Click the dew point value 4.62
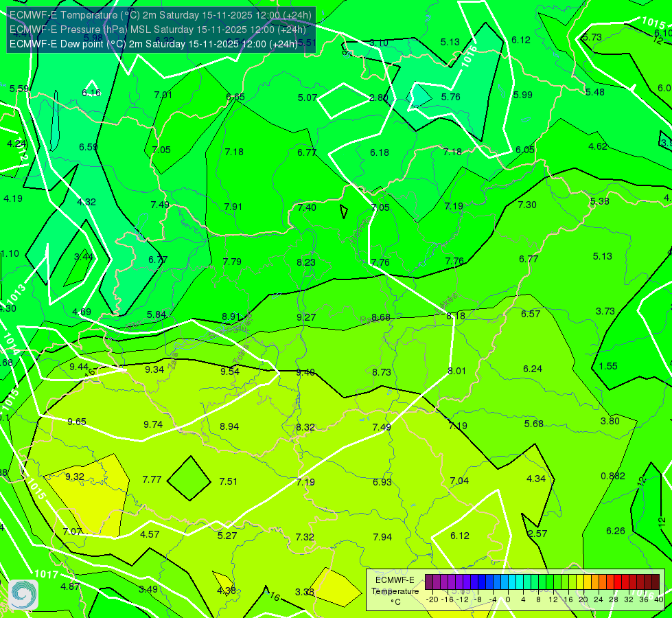This screenshot has width=672, height=618. (x=597, y=146)
